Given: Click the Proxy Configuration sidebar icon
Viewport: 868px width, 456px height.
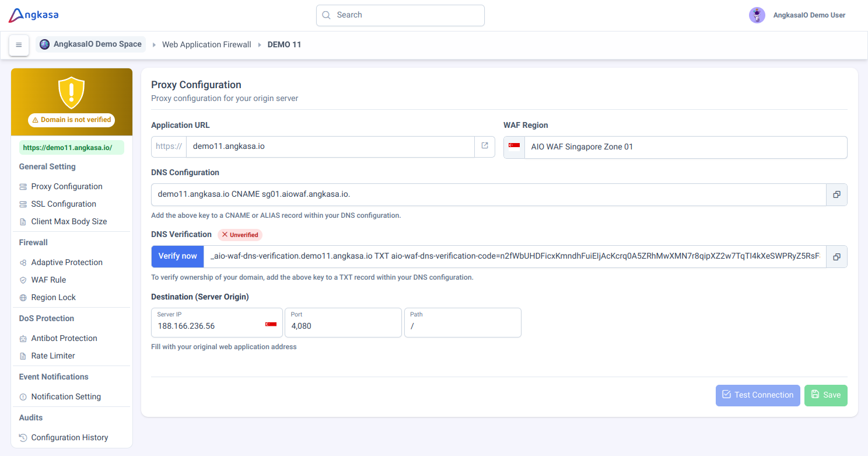Looking at the screenshot, I should 23,187.
